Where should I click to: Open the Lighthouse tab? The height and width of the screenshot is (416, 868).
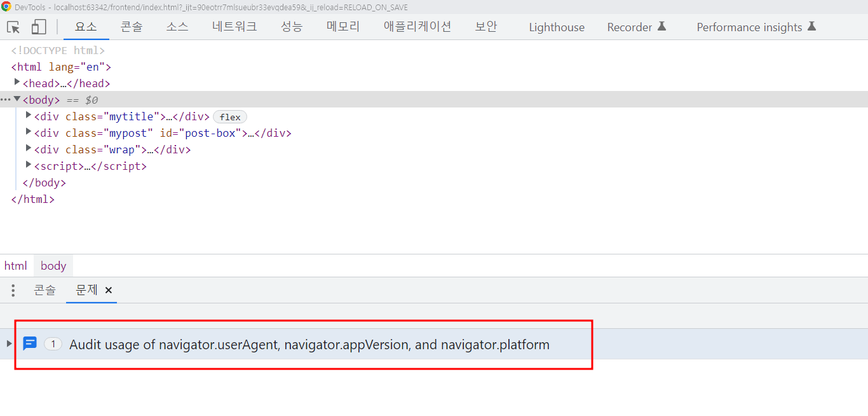pos(557,27)
